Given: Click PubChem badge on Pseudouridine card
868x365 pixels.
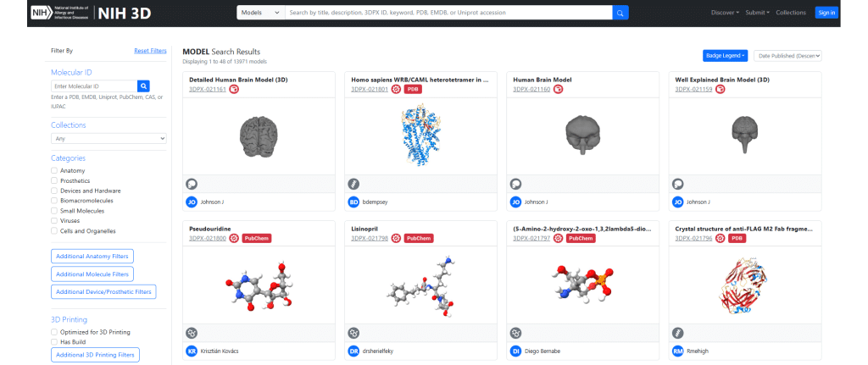Looking at the screenshot, I should pos(256,238).
